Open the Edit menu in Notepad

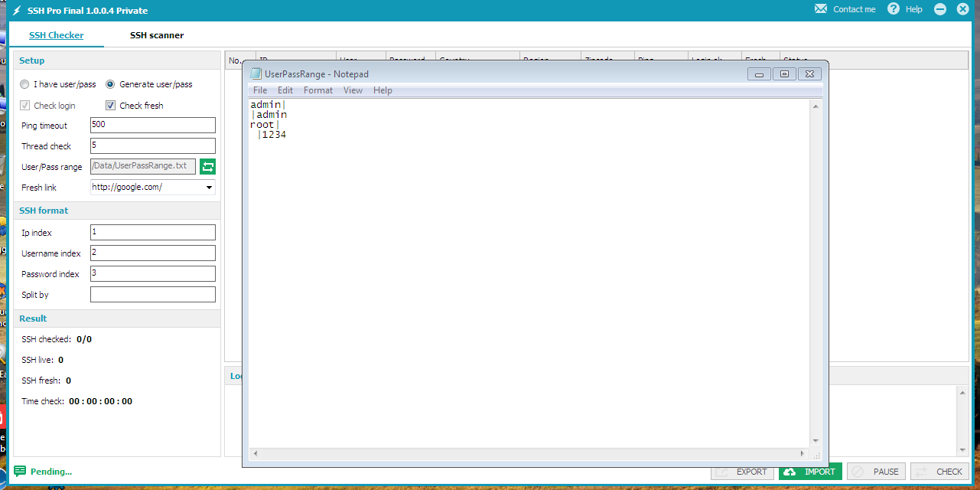pos(285,90)
